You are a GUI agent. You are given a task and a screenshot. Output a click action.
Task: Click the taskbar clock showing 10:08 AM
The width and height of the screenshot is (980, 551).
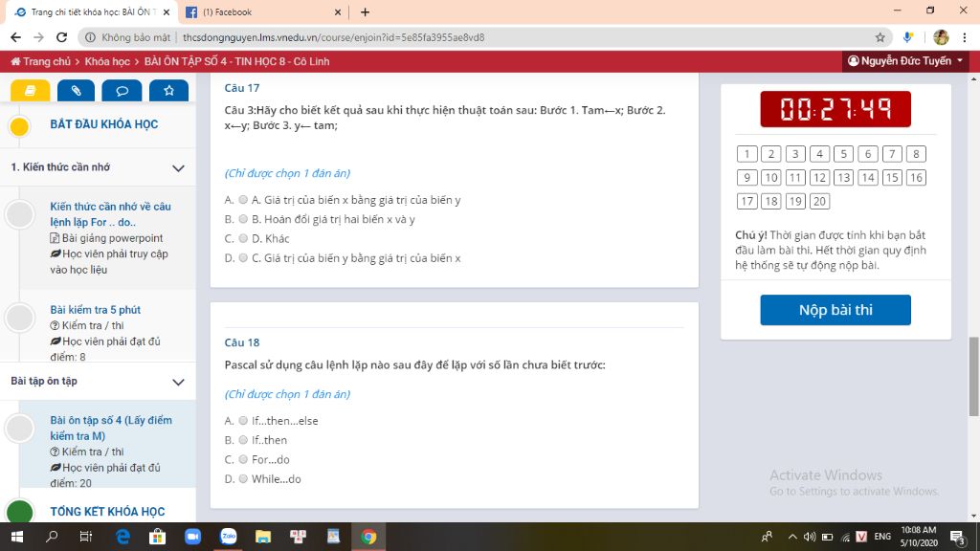(x=919, y=537)
